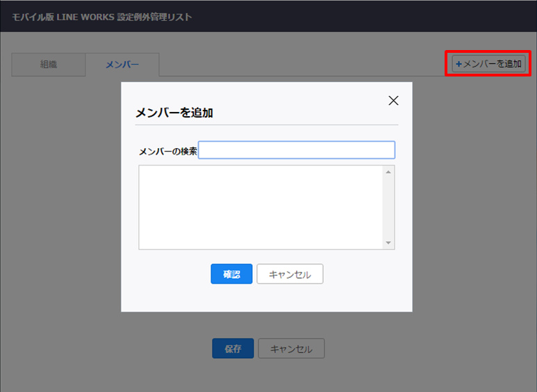Click the メンバーの検索 label text
537x392 pixels.
[167, 151]
